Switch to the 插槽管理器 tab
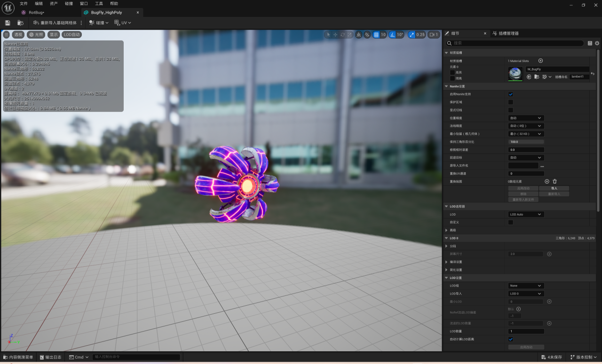 (508, 33)
